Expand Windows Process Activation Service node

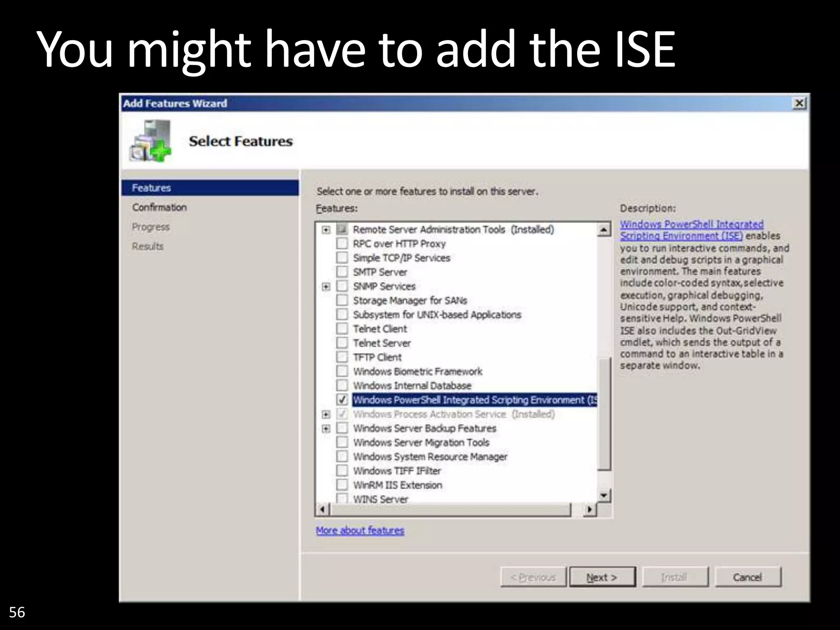click(326, 414)
